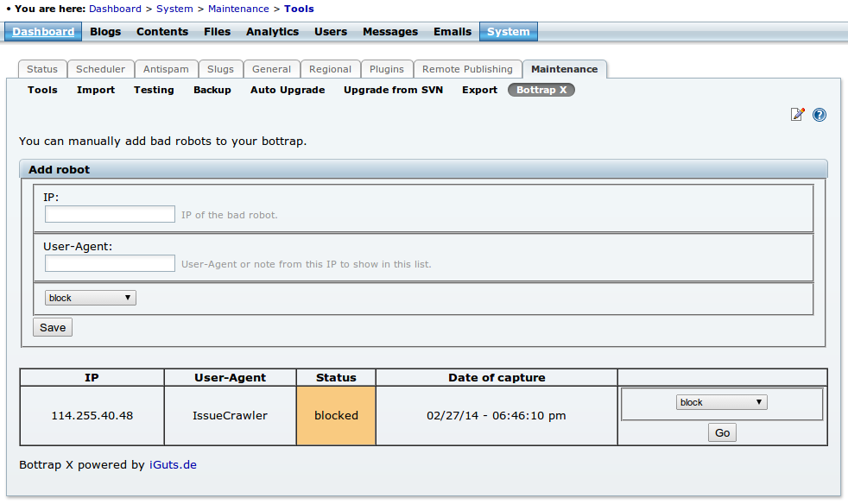This screenshot has height=504, width=848.
Task: Click the edit pencil icon
Action: click(x=797, y=115)
